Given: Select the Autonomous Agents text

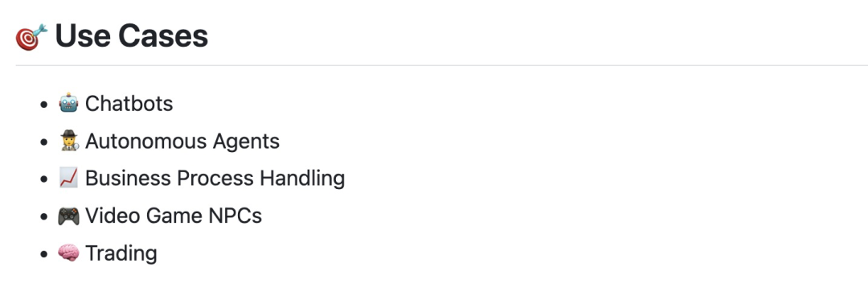Looking at the screenshot, I should click(x=182, y=142).
